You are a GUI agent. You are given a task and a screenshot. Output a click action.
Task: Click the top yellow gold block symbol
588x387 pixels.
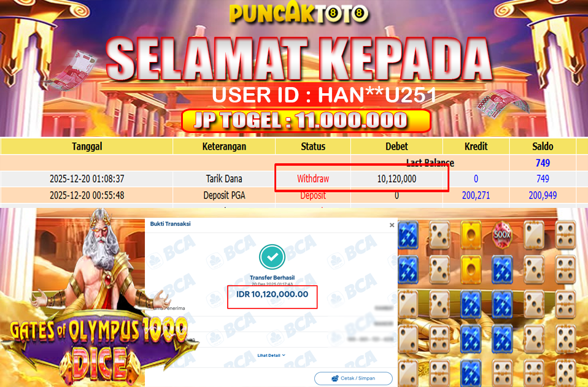(471, 236)
